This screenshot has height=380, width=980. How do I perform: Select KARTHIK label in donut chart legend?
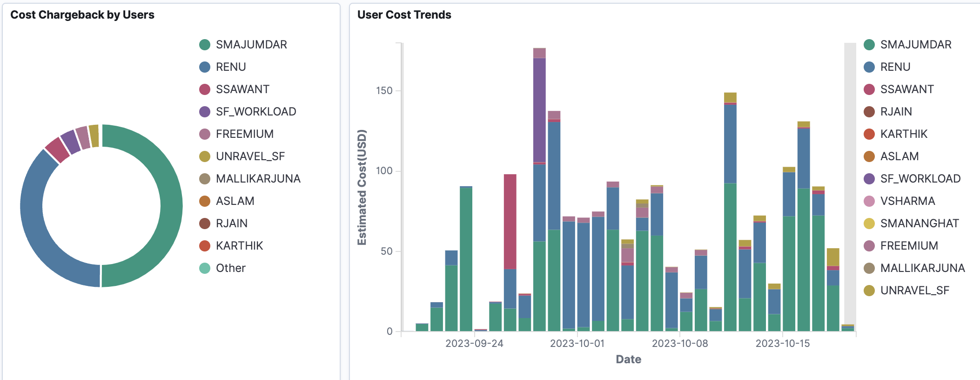pyautogui.click(x=239, y=246)
